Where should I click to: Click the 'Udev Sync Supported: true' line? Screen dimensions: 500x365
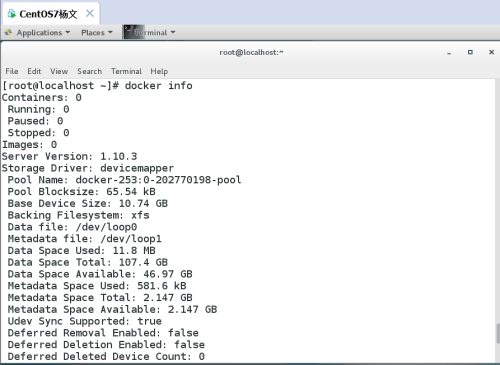[85, 321]
